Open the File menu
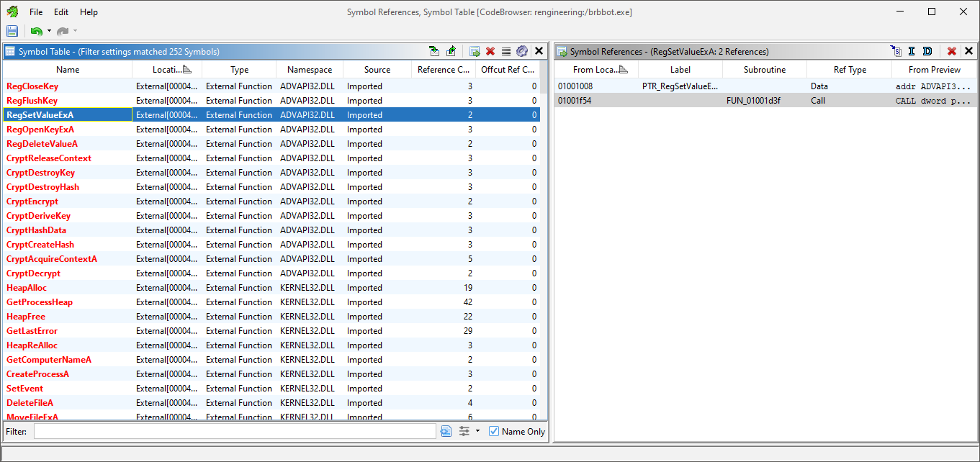 tap(36, 12)
